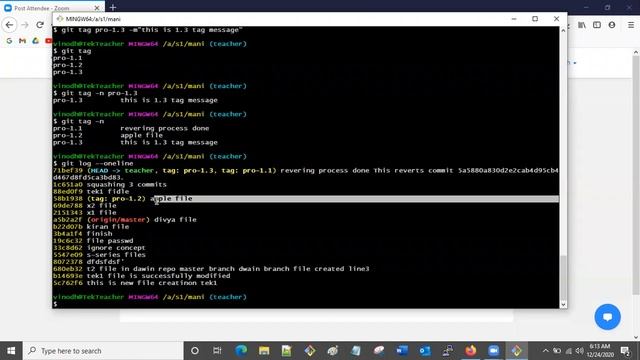This screenshot has width=640, height=360.
Task: Click the 'pro-1.1 revering process done' line
Action: tap(131, 128)
